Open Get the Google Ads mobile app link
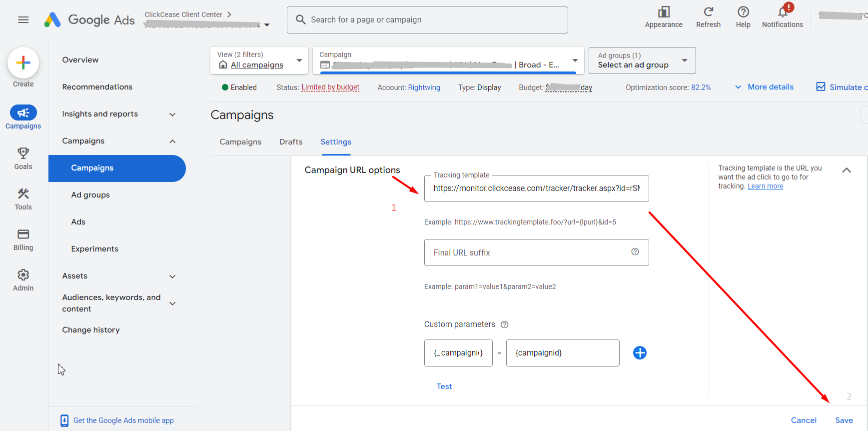This screenshot has width=868, height=431. (123, 420)
